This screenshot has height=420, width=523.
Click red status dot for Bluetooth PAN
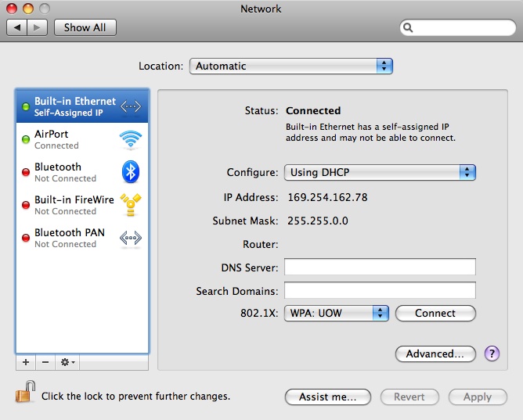(26, 238)
